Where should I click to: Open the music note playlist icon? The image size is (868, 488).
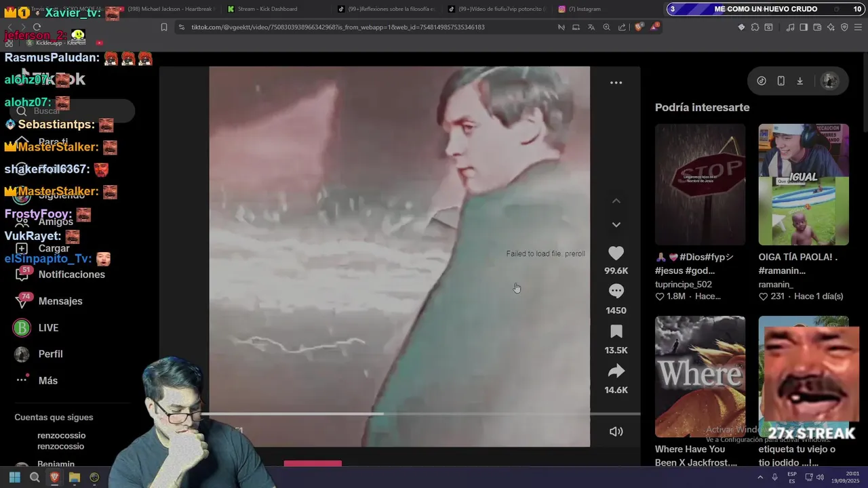pos(790,27)
